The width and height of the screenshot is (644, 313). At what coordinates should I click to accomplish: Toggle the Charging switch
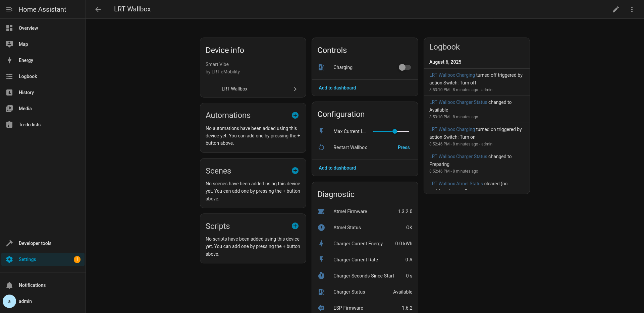pos(405,67)
